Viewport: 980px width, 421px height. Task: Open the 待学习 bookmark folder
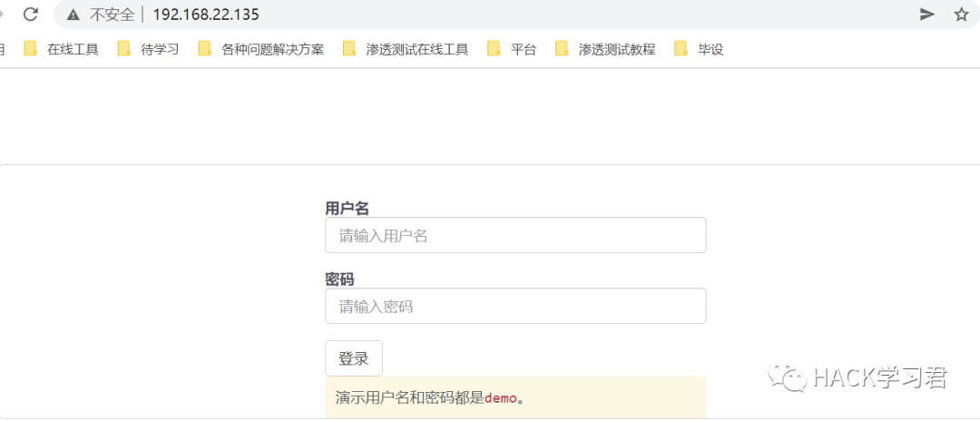(148, 49)
